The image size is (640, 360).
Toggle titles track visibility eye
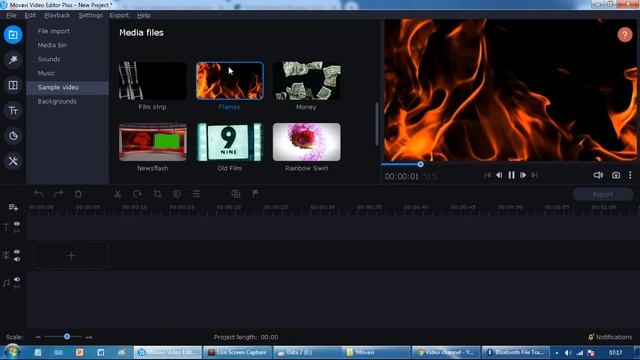pos(17,224)
